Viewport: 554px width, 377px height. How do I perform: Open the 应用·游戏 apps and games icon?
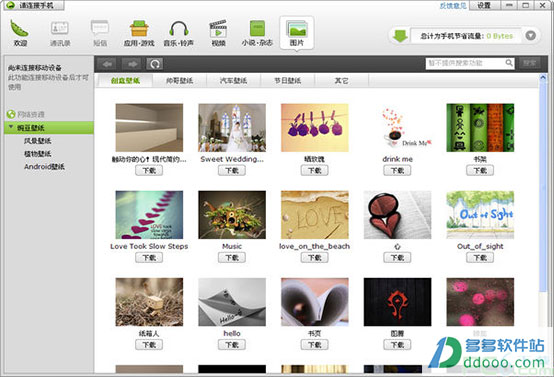139,33
